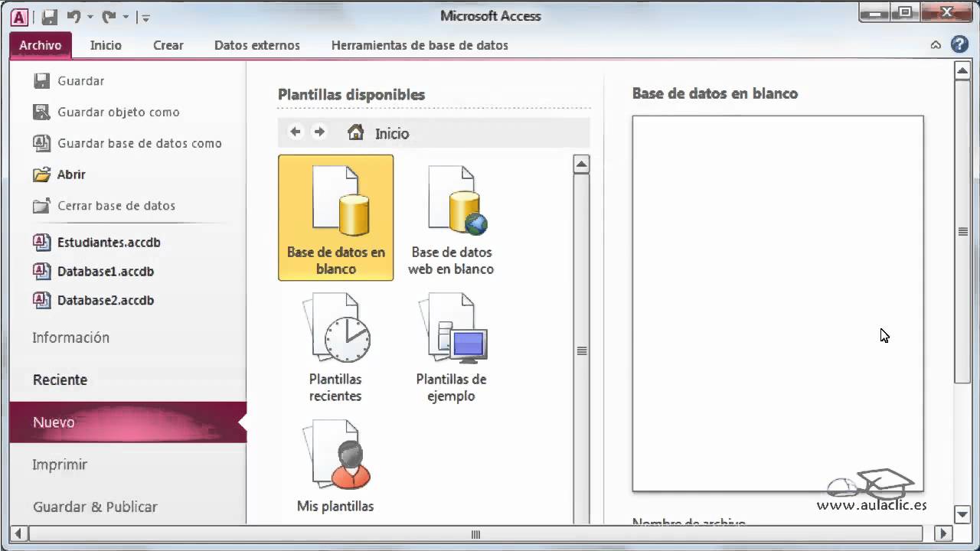Click Guardar in the backstage menu
The height and width of the screenshot is (551, 980).
[69, 80]
